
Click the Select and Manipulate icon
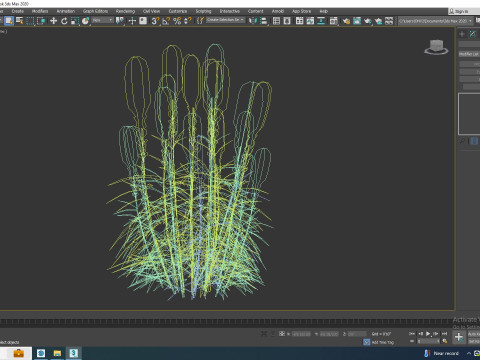point(132,21)
